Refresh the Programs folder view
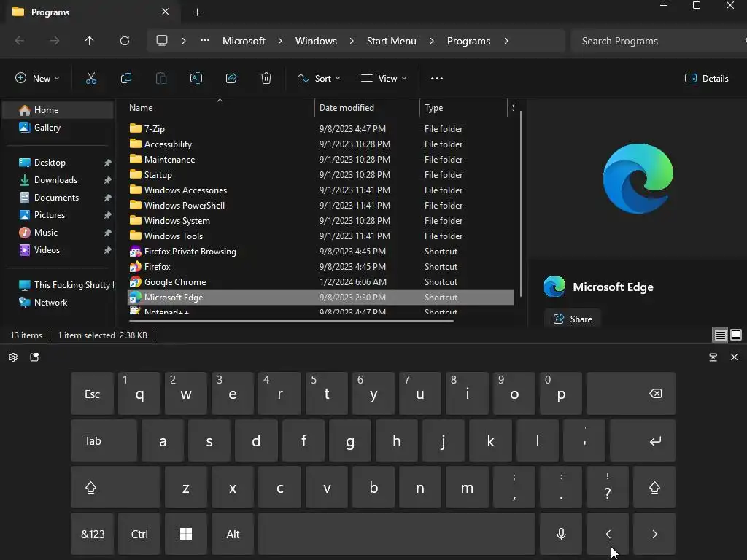747x560 pixels. point(125,41)
